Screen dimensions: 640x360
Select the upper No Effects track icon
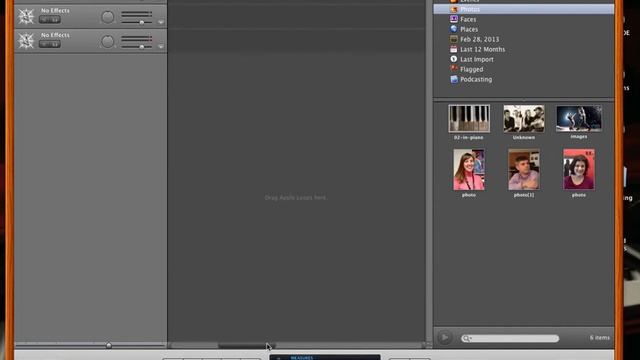click(26, 16)
